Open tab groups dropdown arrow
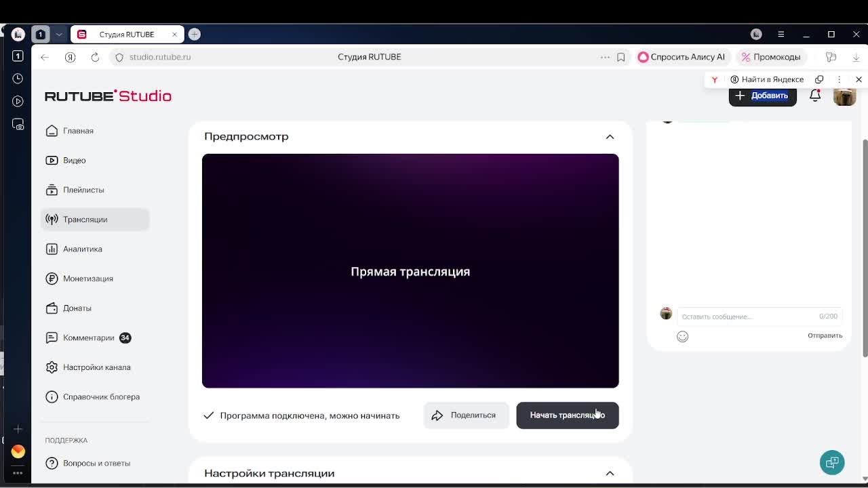 click(x=59, y=34)
